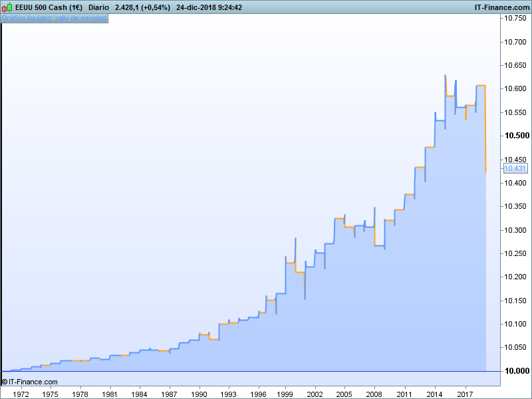Click the 1972 year on time axis
Screen dimensions: 532x399
21,394
